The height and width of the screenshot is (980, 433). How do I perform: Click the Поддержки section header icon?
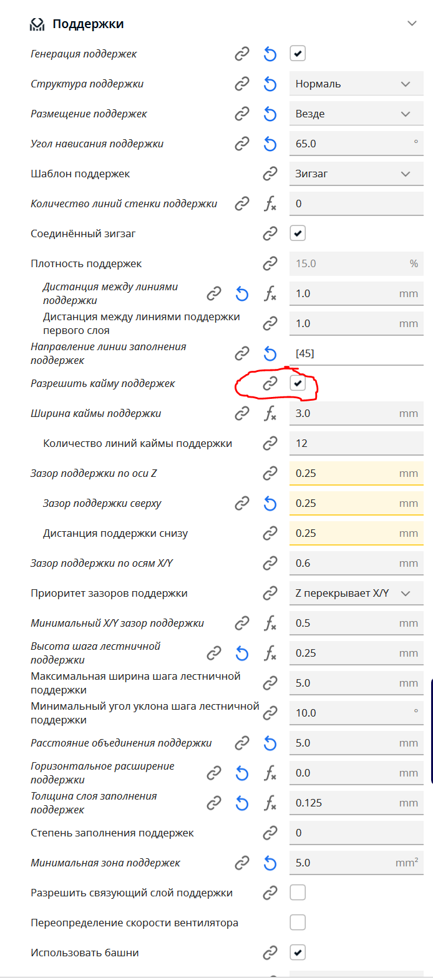37,24
